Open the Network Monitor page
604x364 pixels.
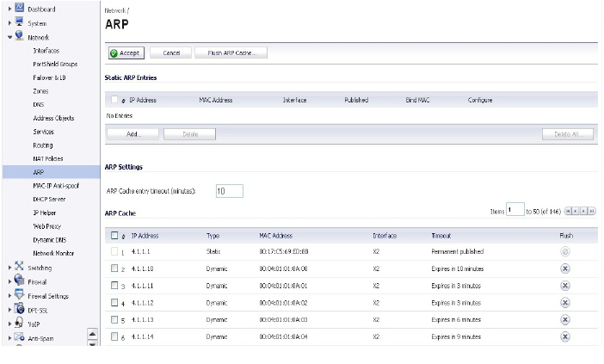coord(53,253)
